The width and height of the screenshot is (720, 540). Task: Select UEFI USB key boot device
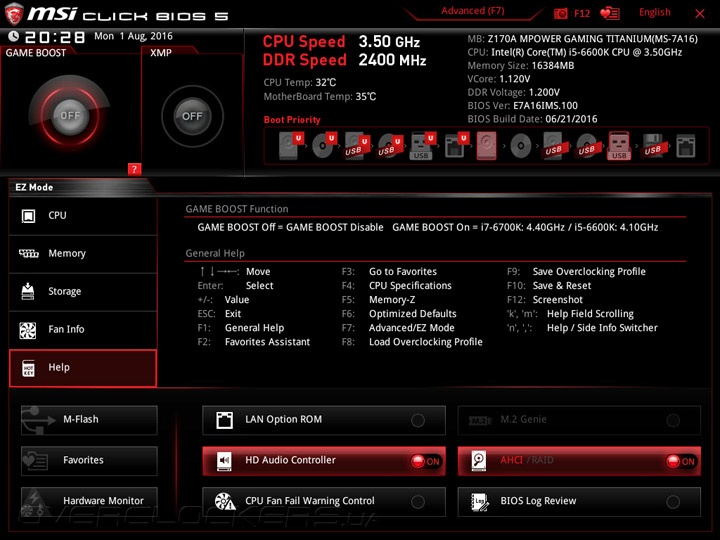click(423, 146)
